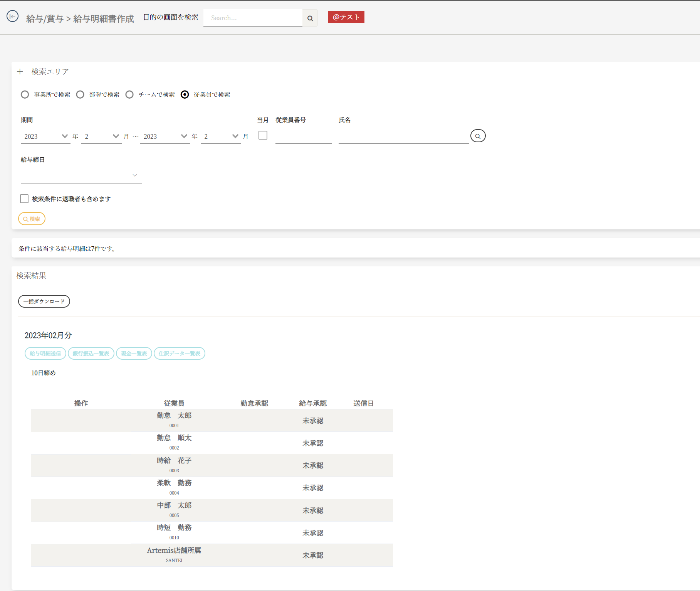Screen dimensions: 700x591
Task: Open the start year 2023 dropdown
Action: coord(45,136)
